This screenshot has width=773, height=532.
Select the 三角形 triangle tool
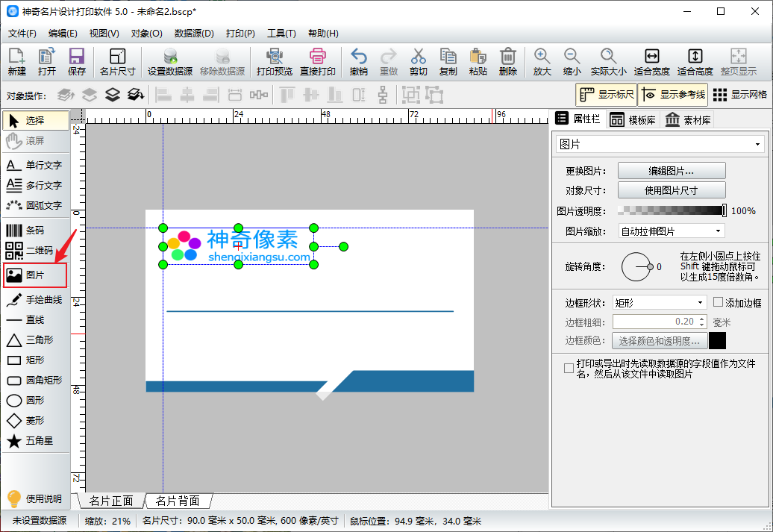(x=35, y=340)
